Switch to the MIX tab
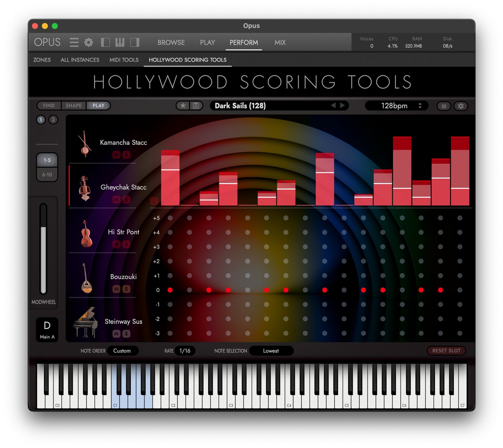The image size is (503, 448). click(280, 43)
